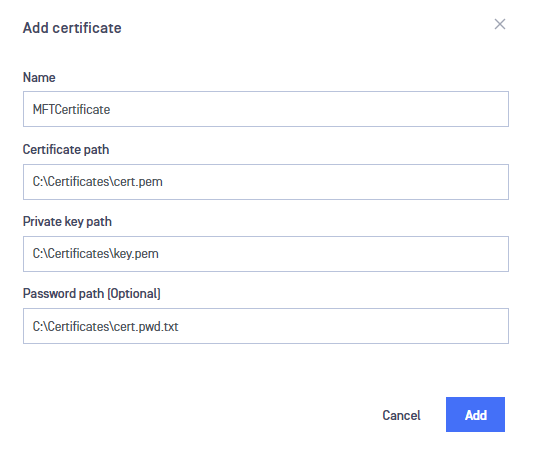Place cursor on C:\Certificates\cert.pwd.txt text

pyautogui.click(x=105, y=326)
